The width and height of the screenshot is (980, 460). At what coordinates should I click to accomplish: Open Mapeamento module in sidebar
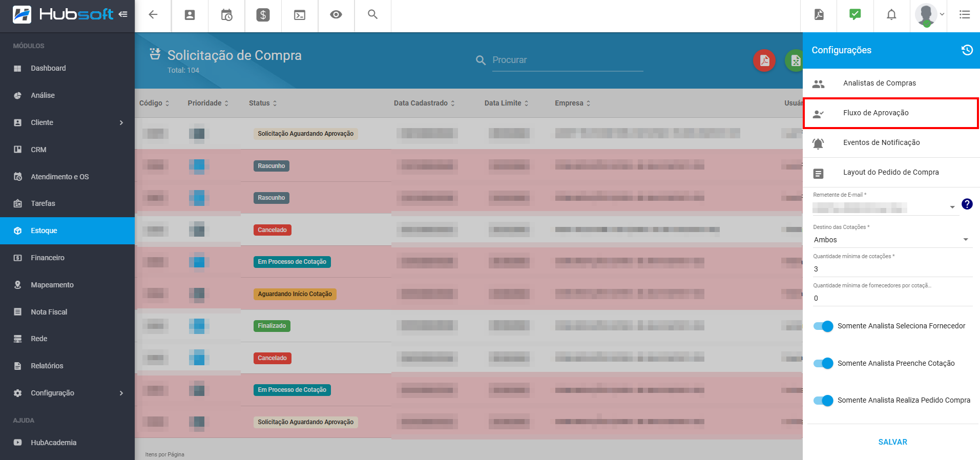(67, 285)
